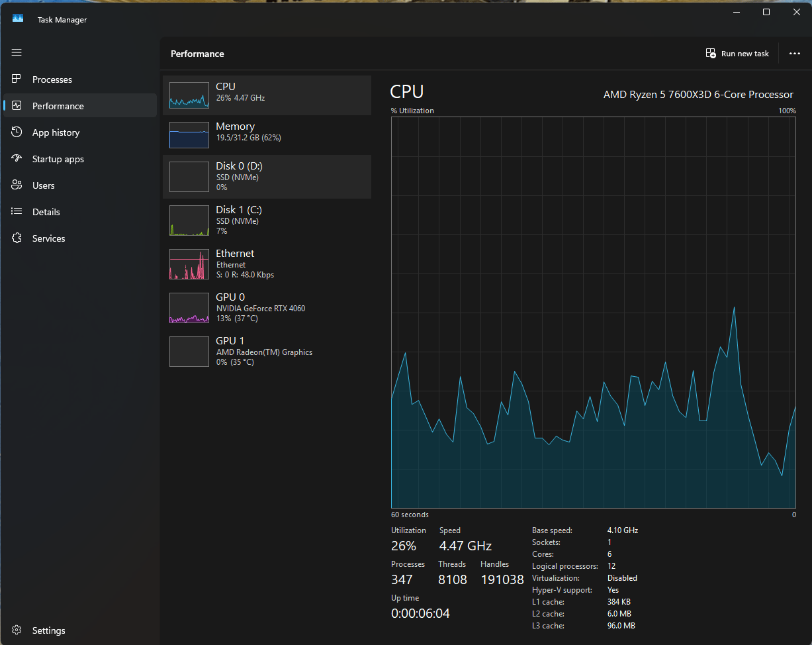Click the NVIDIA GeForce RTX 4060 label
812x645 pixels.
(x=261, y=309)
